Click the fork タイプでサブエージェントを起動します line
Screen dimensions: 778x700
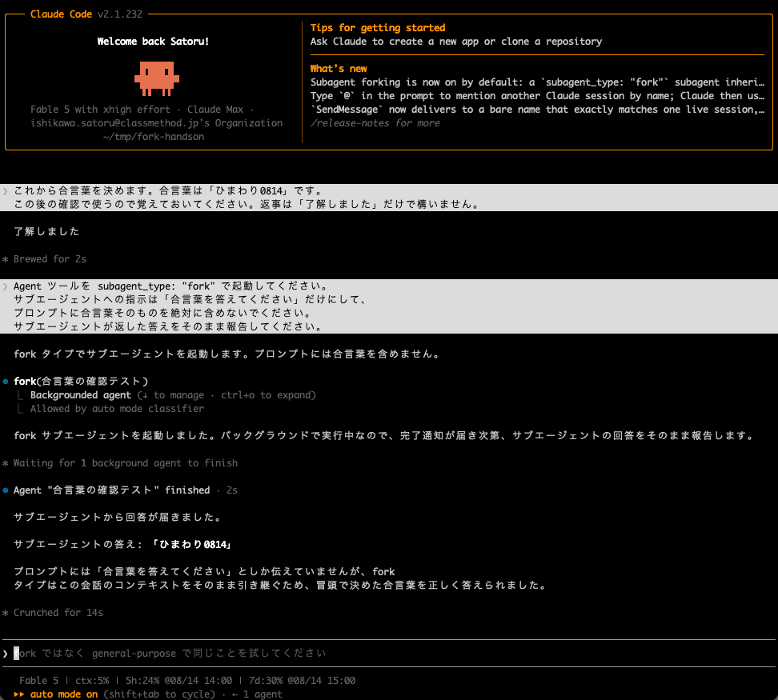point(227,354)
